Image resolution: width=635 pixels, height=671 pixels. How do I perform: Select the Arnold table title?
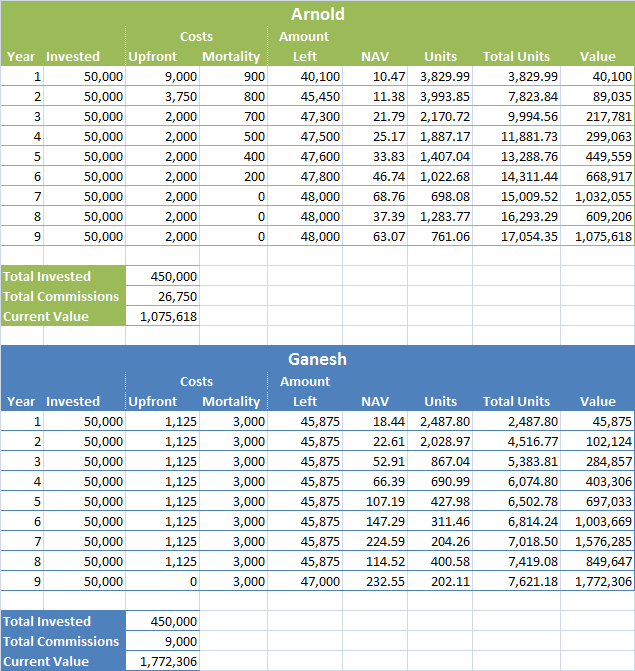[x=318, y=14]
